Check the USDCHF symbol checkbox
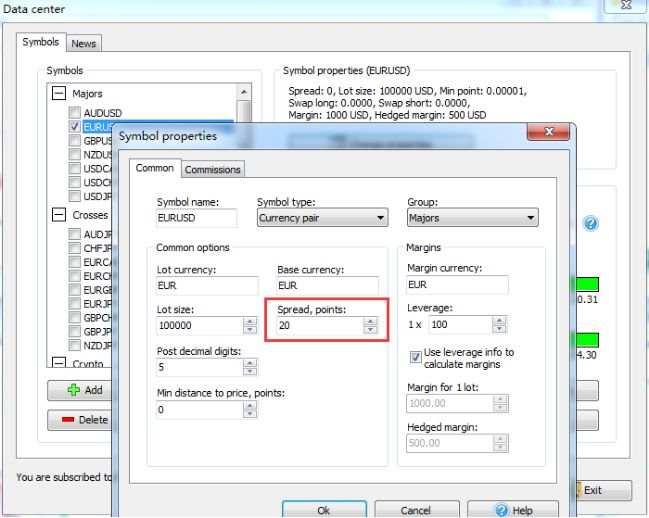The image size is (649, 518). (x=75, y=182)
